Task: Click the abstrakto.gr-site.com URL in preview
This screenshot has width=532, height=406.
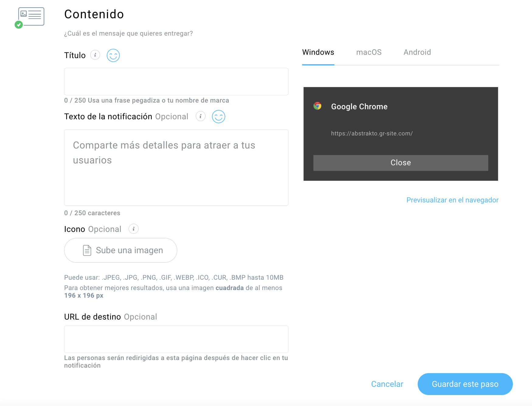Action: pos(372,133)
